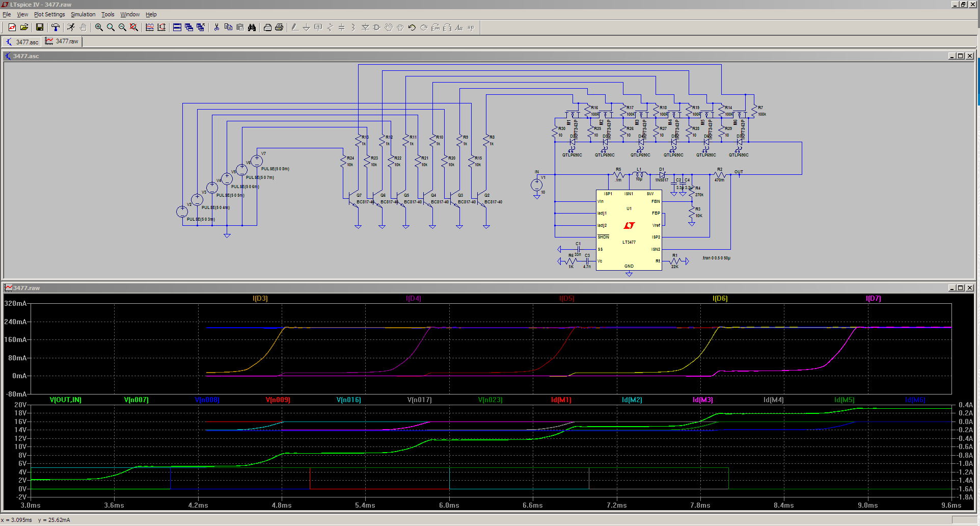Open the Control Panel hammer icon

tap(56, 28)
